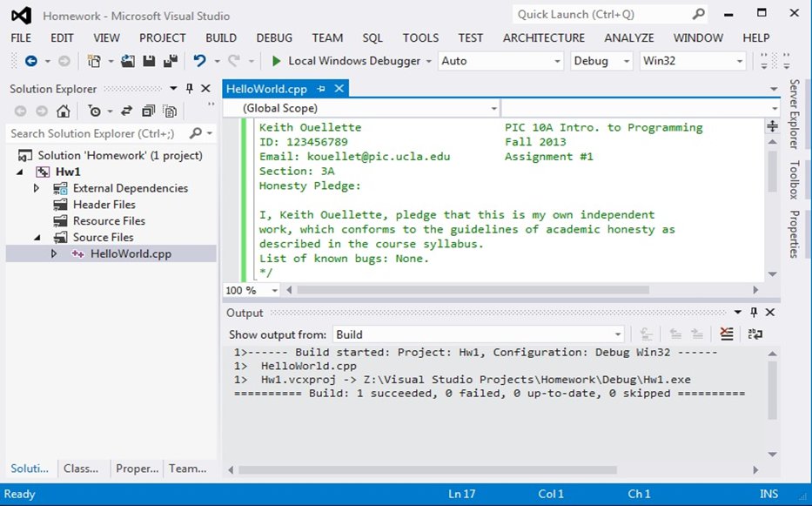Click the Pending Changes Filter clock icon
Screen dimensions: 812x506
click(x=94, y=111)
